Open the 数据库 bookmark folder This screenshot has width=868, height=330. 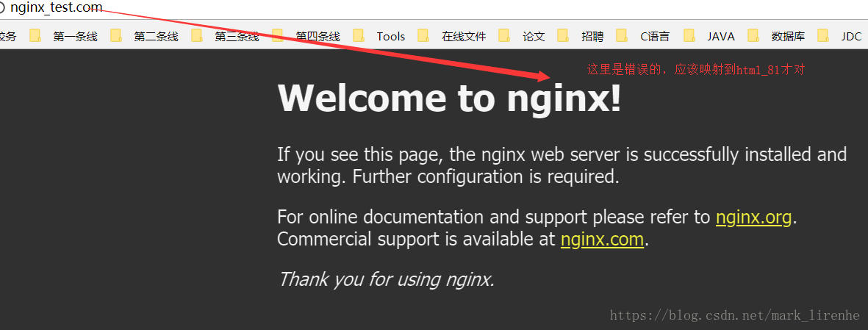(776, 37)
